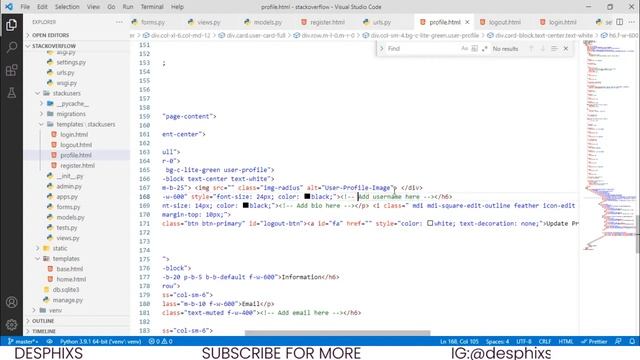Close the profile.html tab
Viewport: 640px width, 360px height.
[x=467, y=22]
